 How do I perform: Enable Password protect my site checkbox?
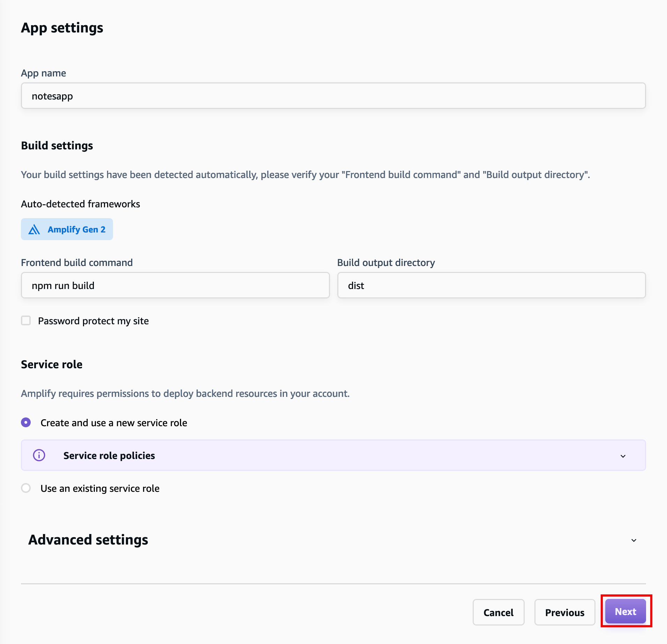(x=26, y=320)
